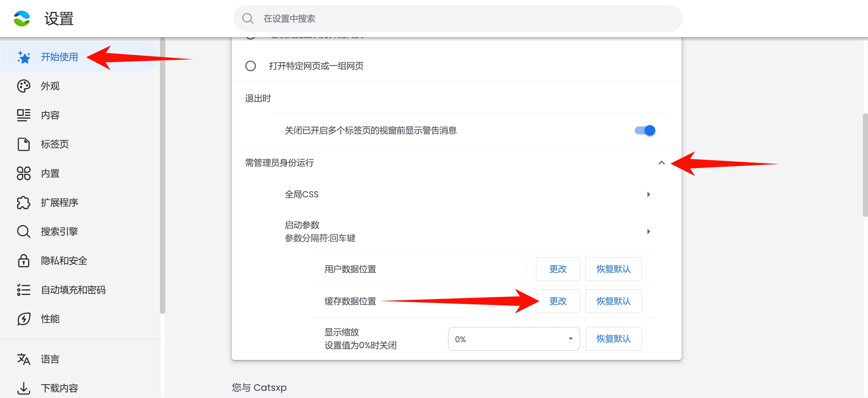Click 恢复默认 for 缓存数据位置
Image resolution: width=868 pixels, height=398 pixels.
613,301
